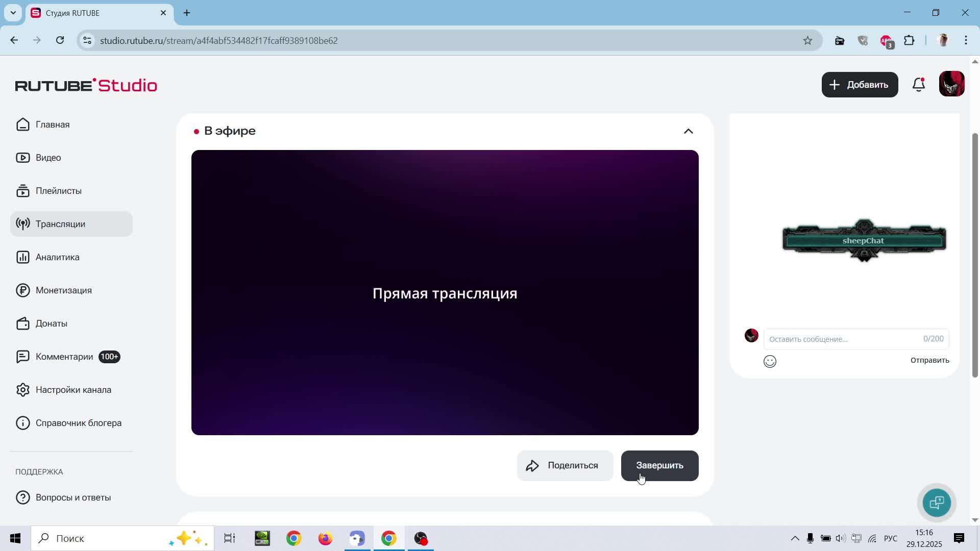This screenshot has width=980, height=551.
Task: Collapse the В эфире section
Action: tap(688, 131)
